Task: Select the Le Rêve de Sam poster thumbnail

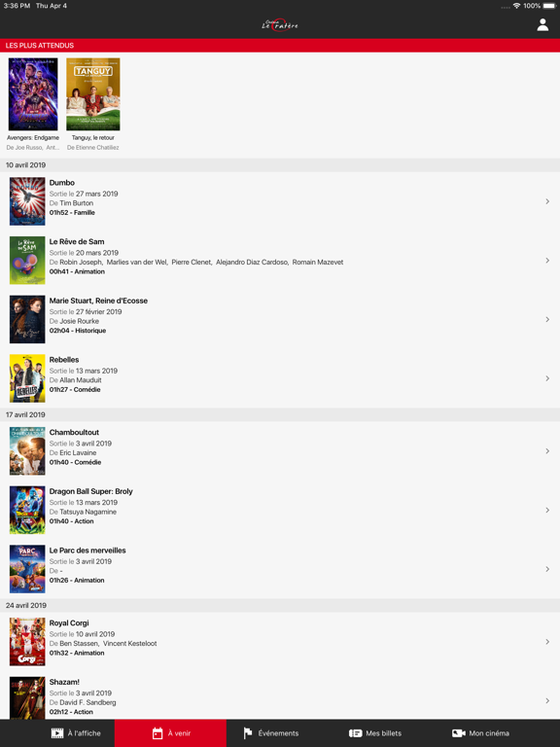Action: click(27, 260)
